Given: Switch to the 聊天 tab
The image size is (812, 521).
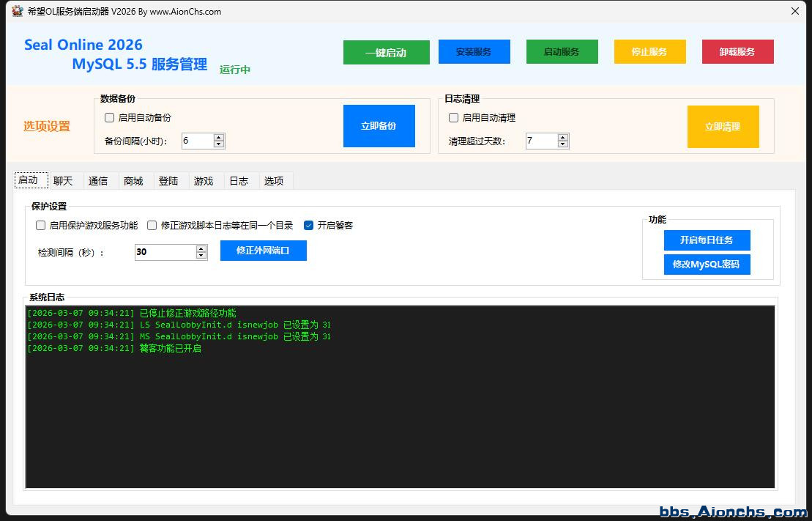Looking at the screenshot, I should 63,181.
